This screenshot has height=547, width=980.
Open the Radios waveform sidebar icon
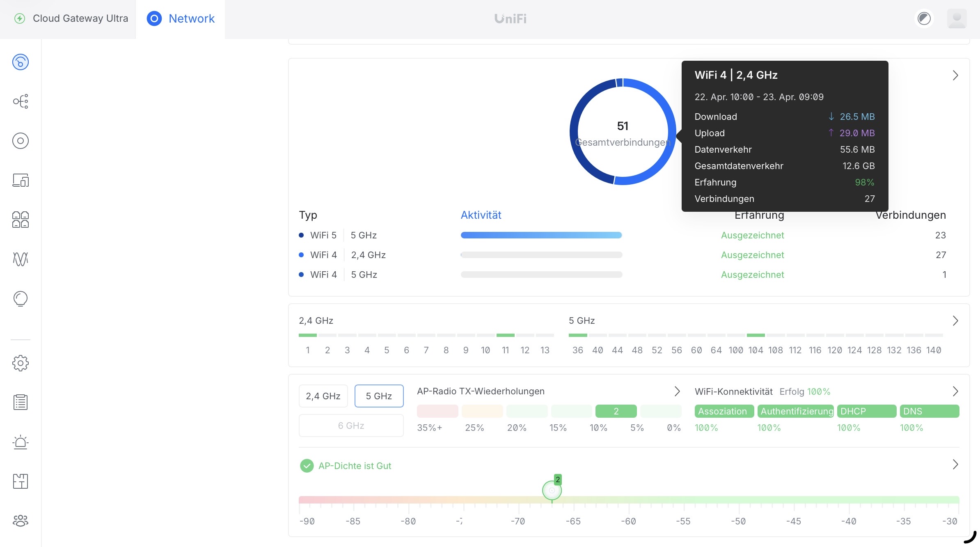(x=21, y=259)
